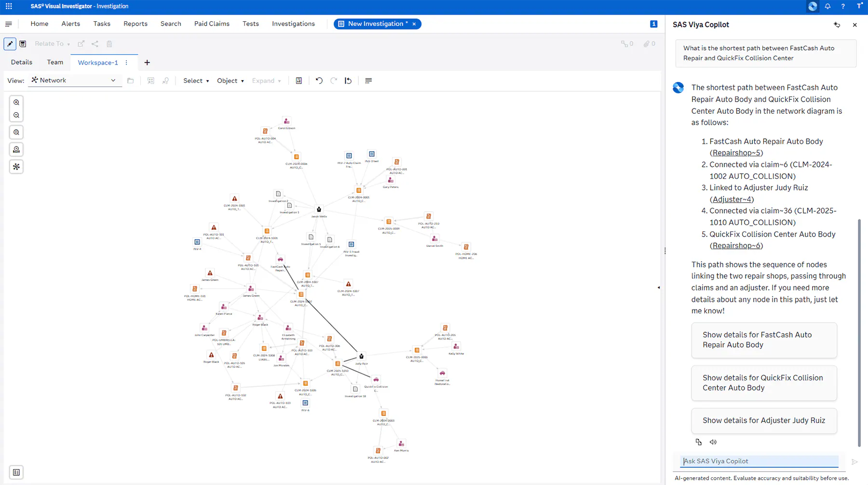Close the New Investigation tab

(x=414, y=24)
